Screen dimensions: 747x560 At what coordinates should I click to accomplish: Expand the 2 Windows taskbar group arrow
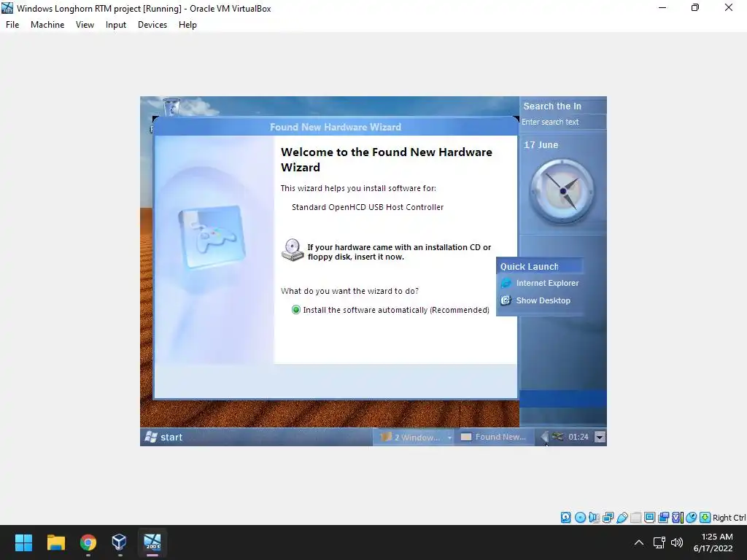(x=449, y=437)
